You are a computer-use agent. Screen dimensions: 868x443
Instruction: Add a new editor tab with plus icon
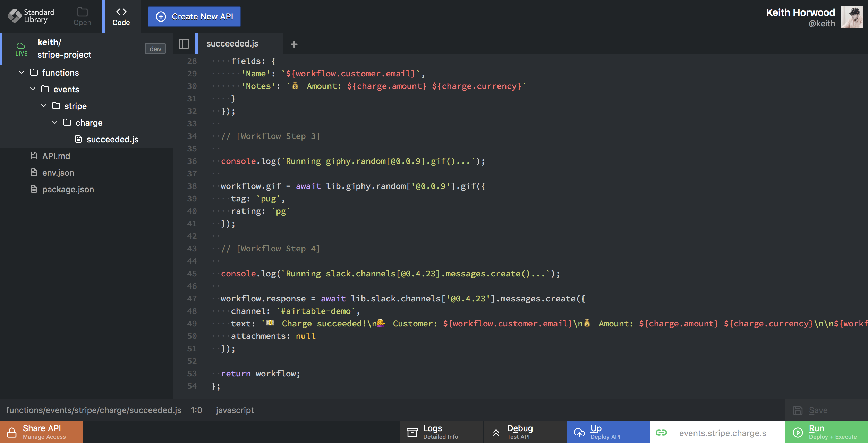[x=294, y=44]
